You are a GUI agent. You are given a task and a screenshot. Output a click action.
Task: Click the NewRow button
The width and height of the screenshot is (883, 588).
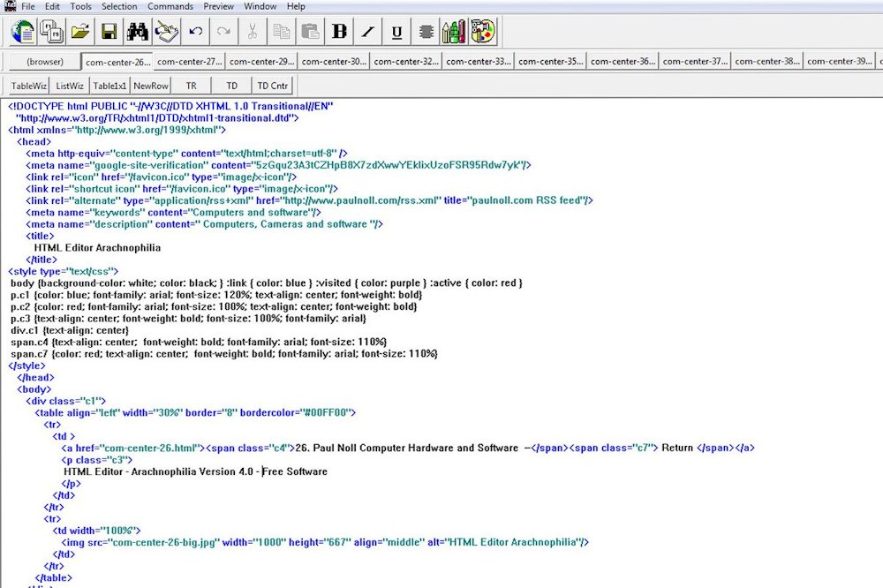(150, 86)
